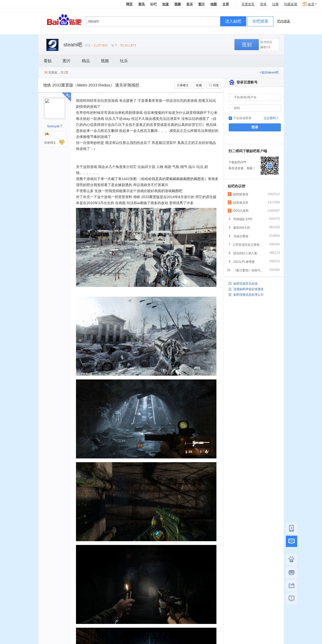Focus the search box containing steam
The height and width of the screenshot is (644, 322).
coord(153,21)
